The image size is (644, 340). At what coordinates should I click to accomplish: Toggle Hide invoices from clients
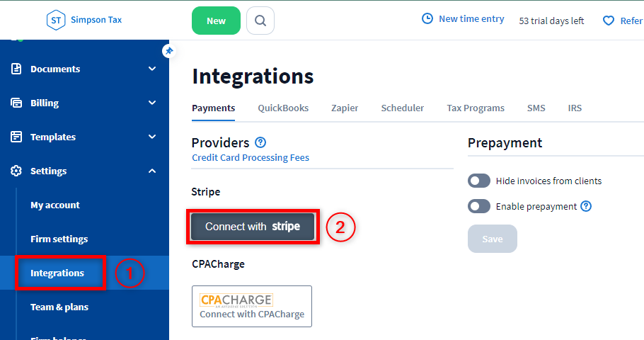479,181
